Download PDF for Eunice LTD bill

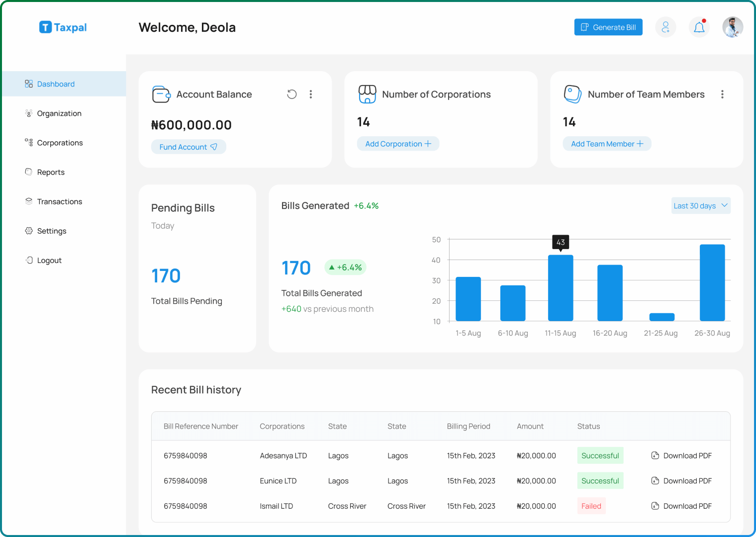pos(681,481)
